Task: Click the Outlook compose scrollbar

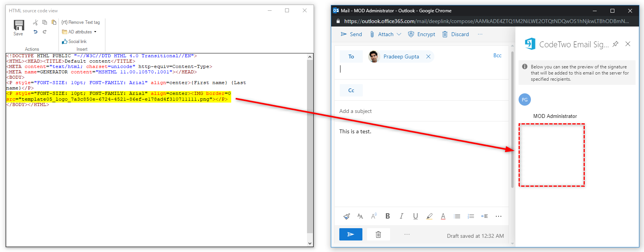Action: click(512, 119)
